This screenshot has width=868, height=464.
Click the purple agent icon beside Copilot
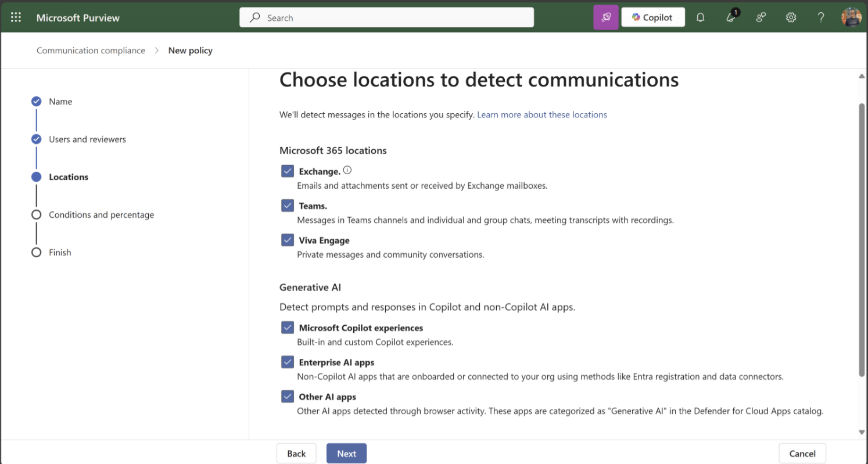606,17
